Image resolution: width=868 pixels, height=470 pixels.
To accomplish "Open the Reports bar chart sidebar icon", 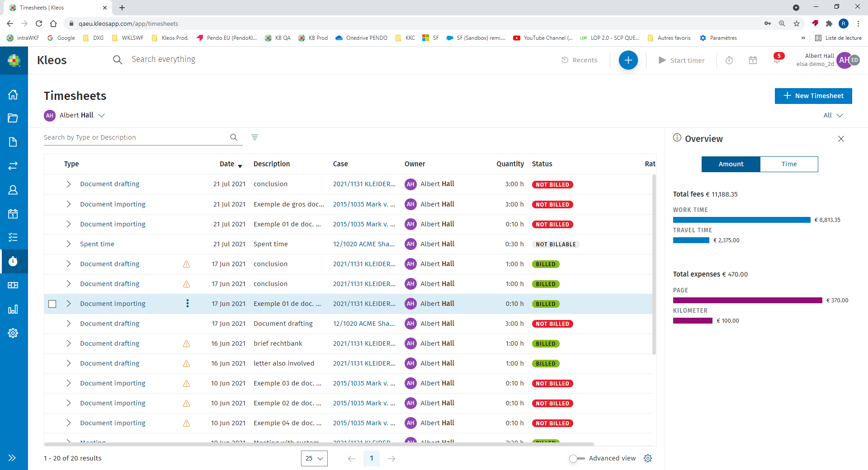I will point(13,309).
